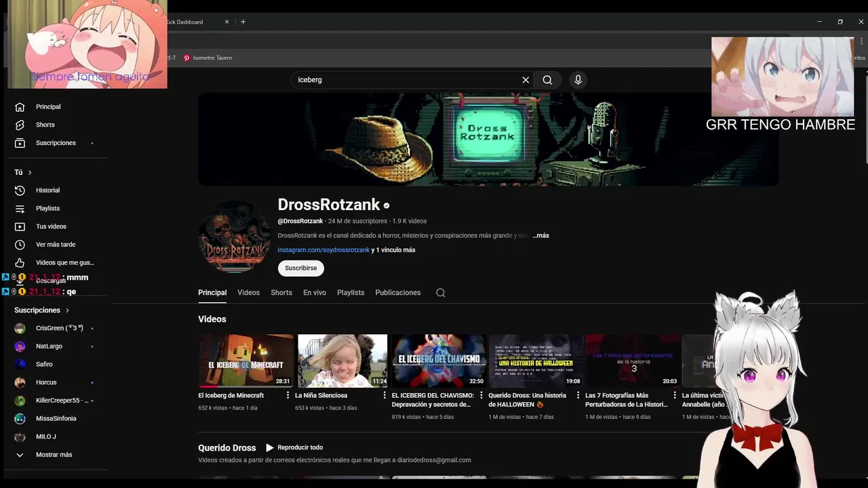Switch to the Videos tab
868x488 pixels.
(x=248, y=293)
